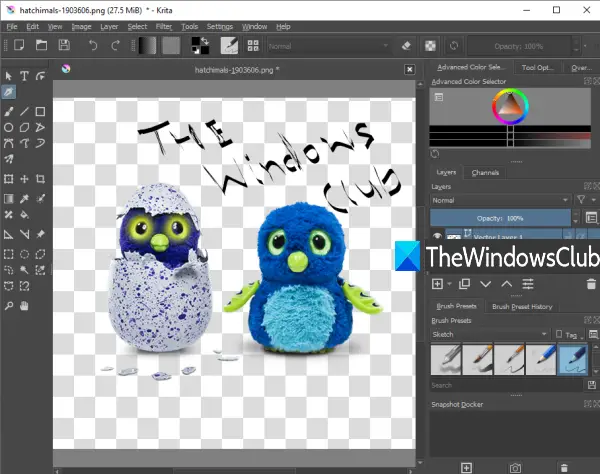Select the Assistant tool
The image size is (600, 474).
point(8,234)
